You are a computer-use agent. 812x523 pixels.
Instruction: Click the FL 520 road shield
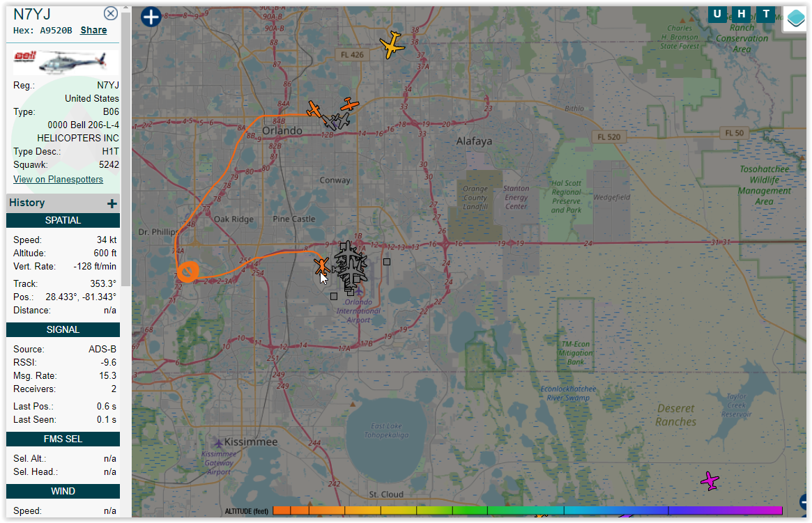click(609, 137)
